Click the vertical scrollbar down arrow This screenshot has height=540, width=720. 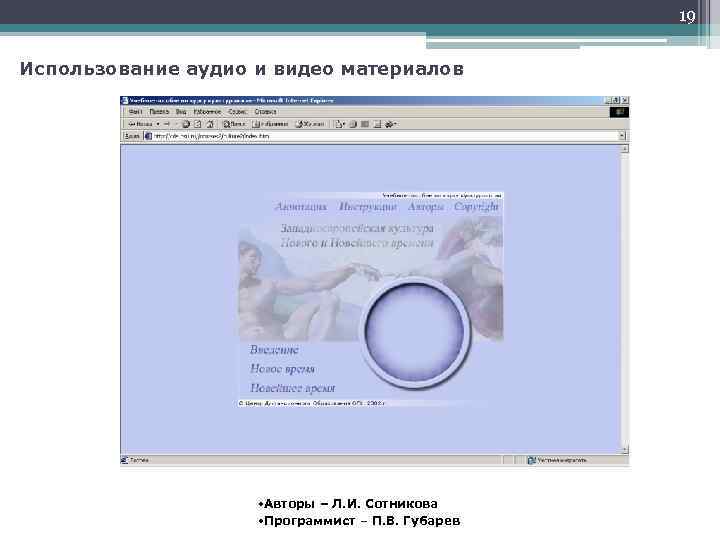(624, 450)
